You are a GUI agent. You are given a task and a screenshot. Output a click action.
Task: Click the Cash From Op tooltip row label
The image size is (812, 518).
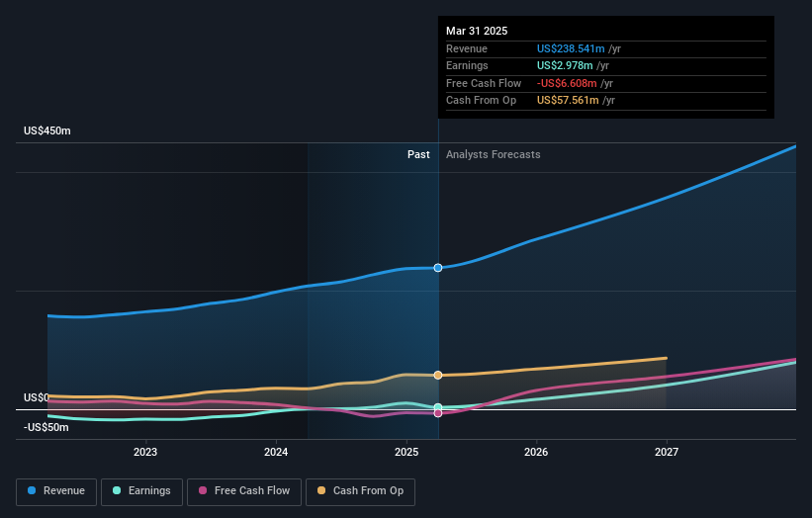click(x=481, y=101)
